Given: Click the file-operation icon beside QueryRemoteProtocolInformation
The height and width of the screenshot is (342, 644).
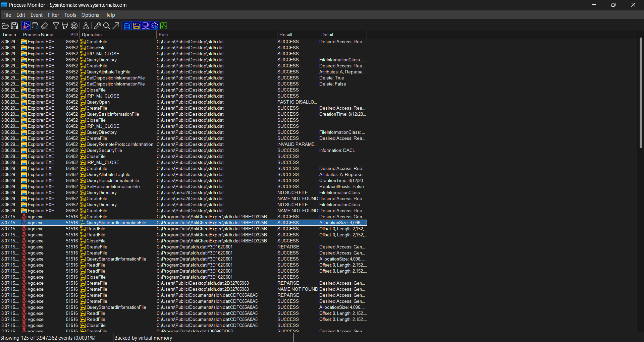Looking at the screenshot, I should point(83,145).
